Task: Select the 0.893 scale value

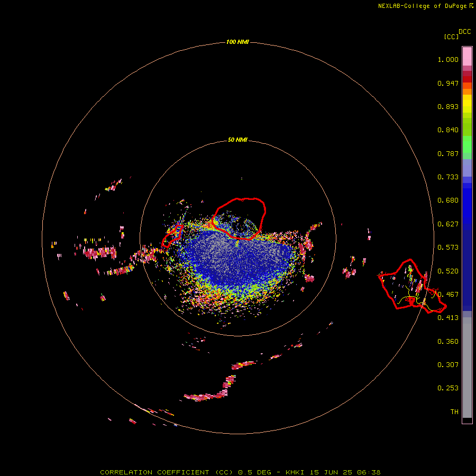Action: click(x=448, y=106)
